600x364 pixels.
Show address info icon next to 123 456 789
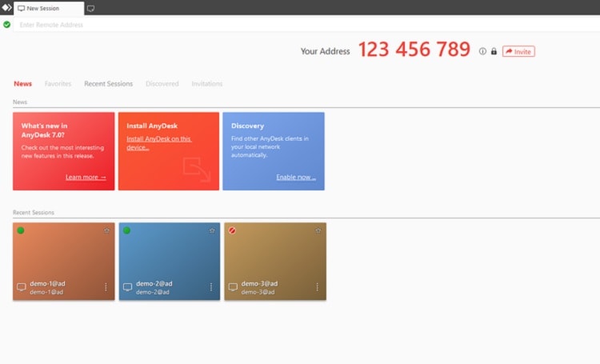coord(482,51)
